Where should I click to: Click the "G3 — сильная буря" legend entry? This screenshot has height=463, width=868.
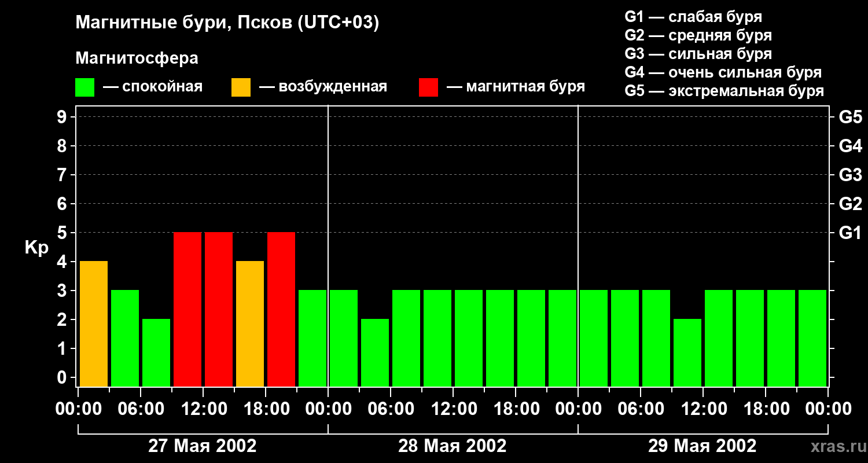pyautogui.click(x=698, y=54)
